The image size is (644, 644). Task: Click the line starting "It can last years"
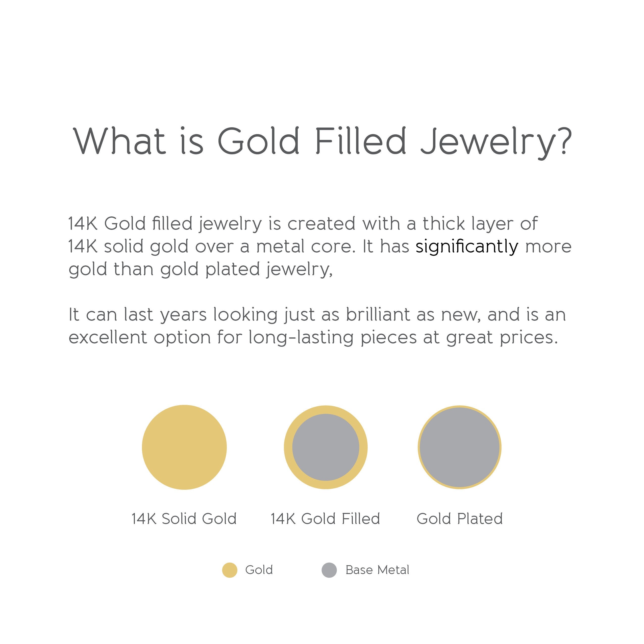click(317, 315)
